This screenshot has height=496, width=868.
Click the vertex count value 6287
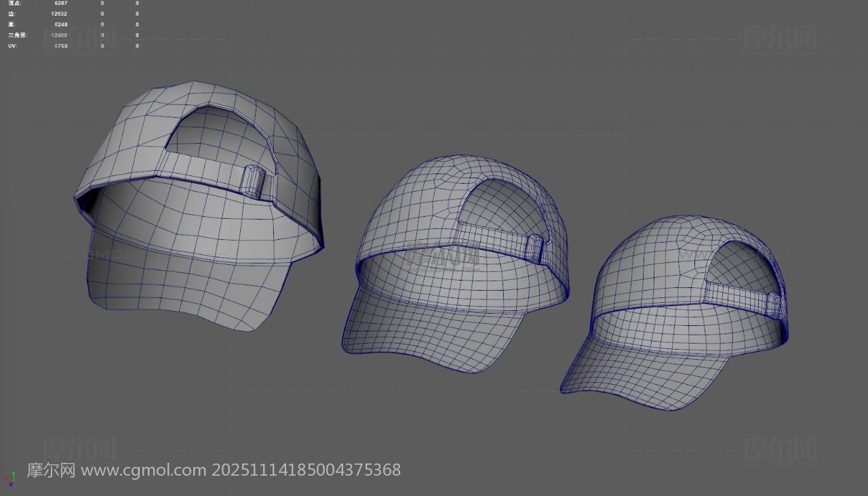tap(61, 3)
